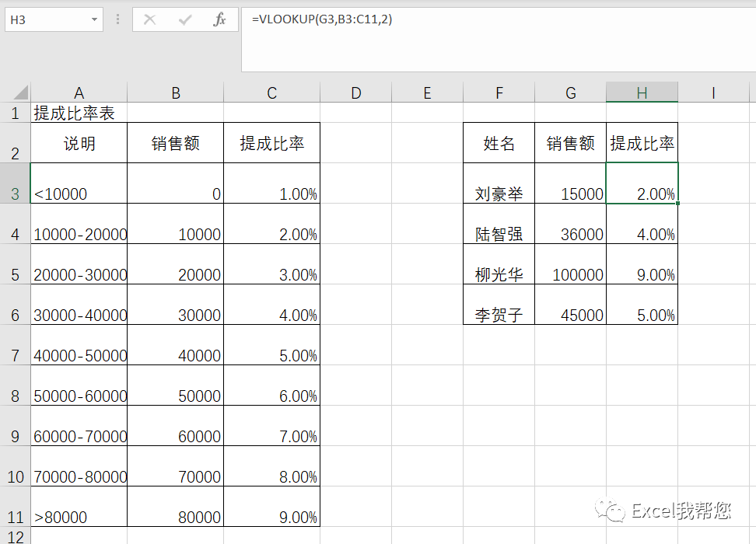Click cell '10000-20000'
The image size is (756, 544).
79,224
